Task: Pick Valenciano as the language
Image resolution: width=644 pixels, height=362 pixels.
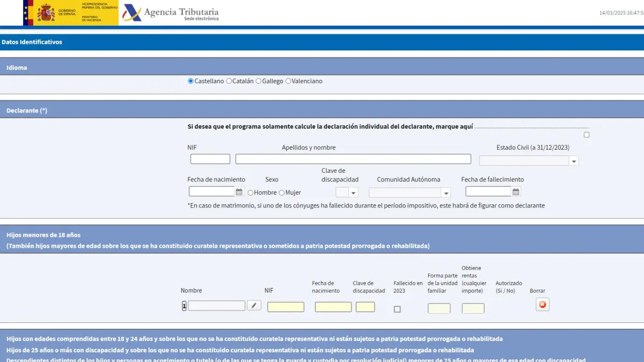Action: [x=288, y=82]
